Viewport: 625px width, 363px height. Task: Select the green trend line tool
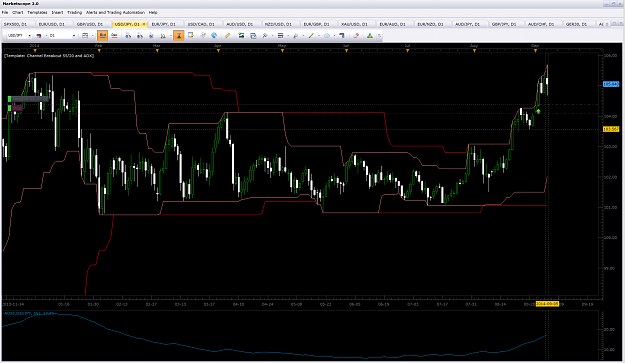311,36
